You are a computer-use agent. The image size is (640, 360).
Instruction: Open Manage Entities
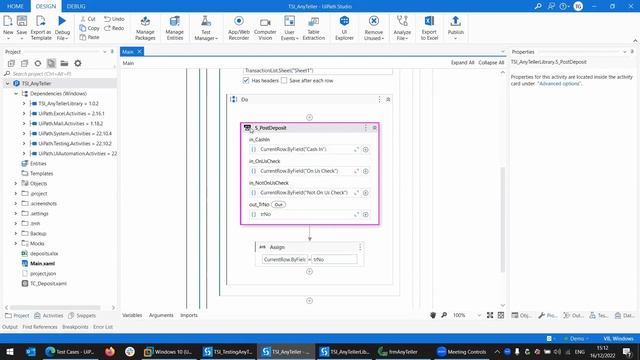[x=175, y=28]
